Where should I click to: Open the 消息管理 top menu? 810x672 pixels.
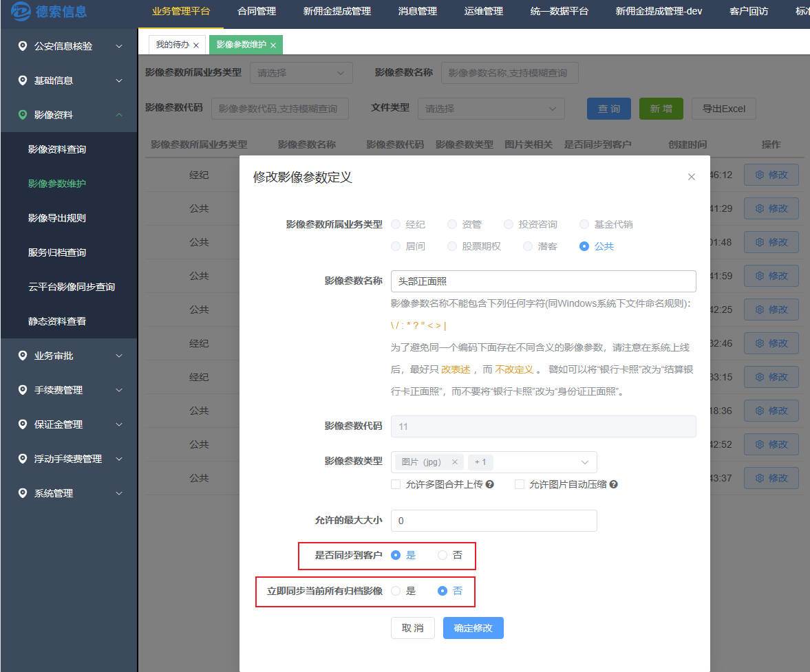(418, 12)
